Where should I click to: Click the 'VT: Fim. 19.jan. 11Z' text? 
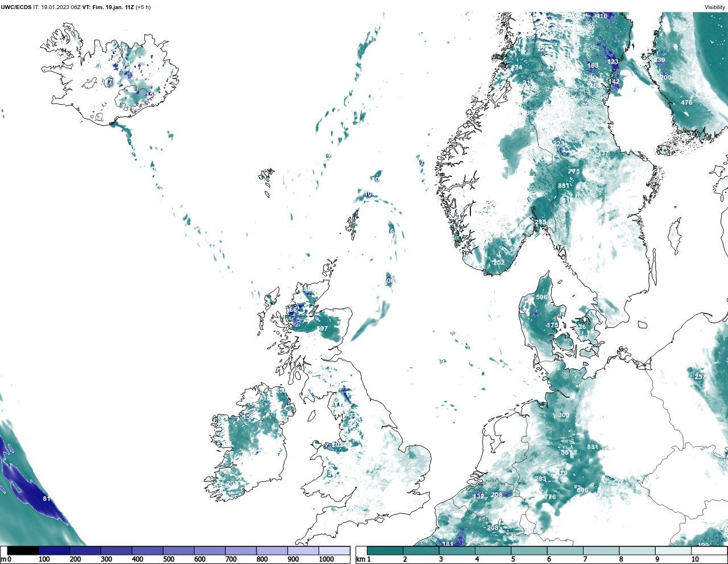(x=108, y=7)
